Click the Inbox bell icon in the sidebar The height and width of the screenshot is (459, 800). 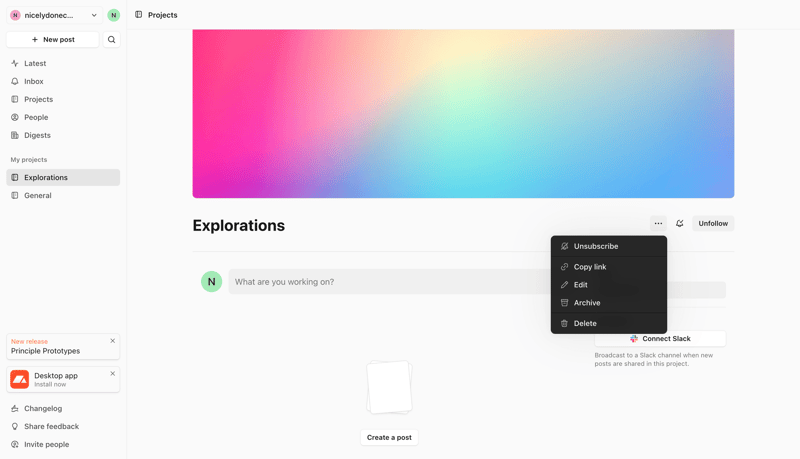[x=15, y=81]
